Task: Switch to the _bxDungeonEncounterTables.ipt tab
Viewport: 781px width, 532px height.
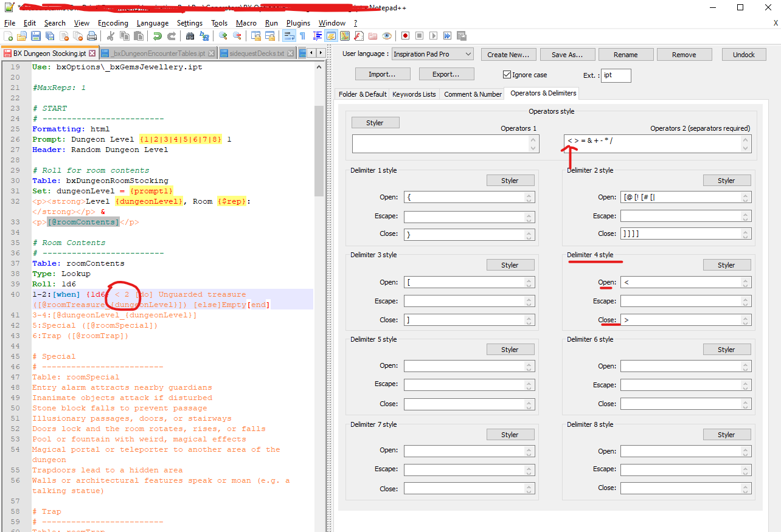Action: tap(158, 54)
